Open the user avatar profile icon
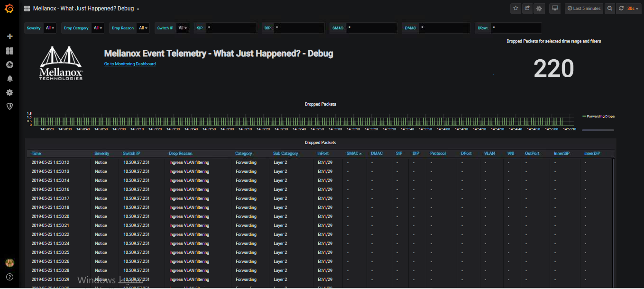 point(9,262)
